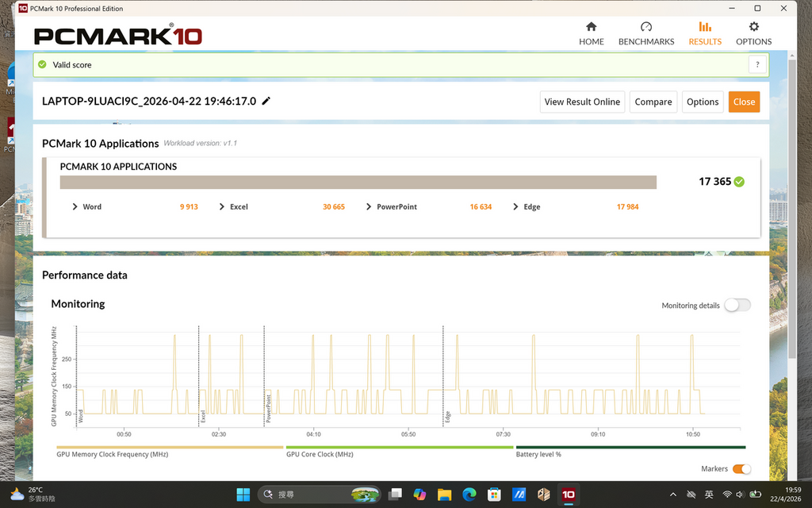Click the overall score 17 365
Screen dimensions: 812x508
pyautogui.click(x=714, y=182)
